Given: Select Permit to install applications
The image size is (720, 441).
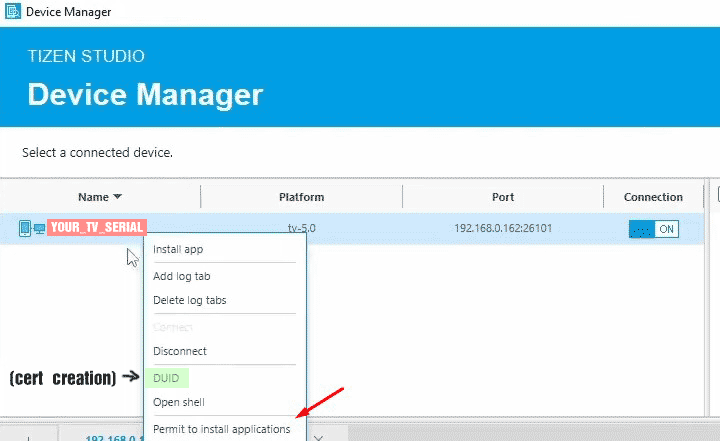Looking at the screenshot, I should pos(221,429).
